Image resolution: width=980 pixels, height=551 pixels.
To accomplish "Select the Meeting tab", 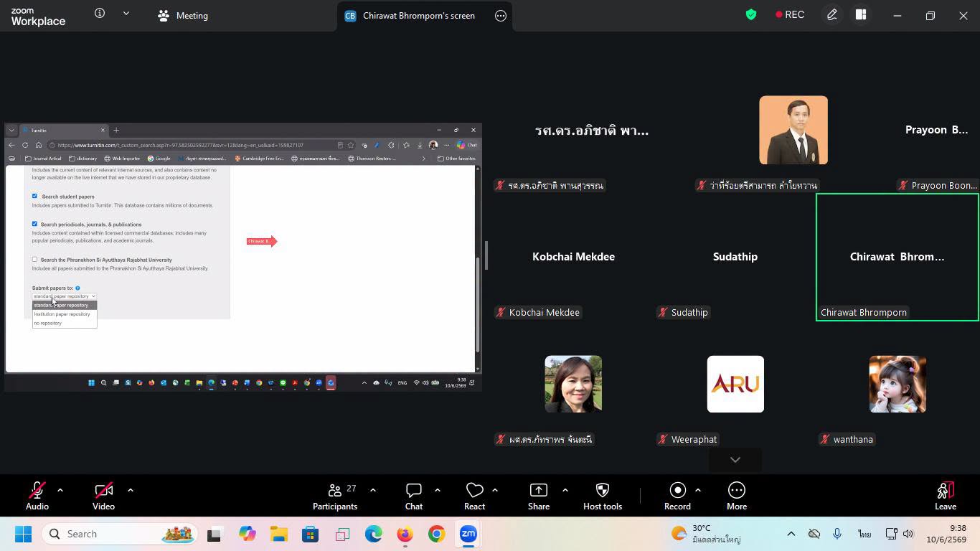I will tap(183, 16).
